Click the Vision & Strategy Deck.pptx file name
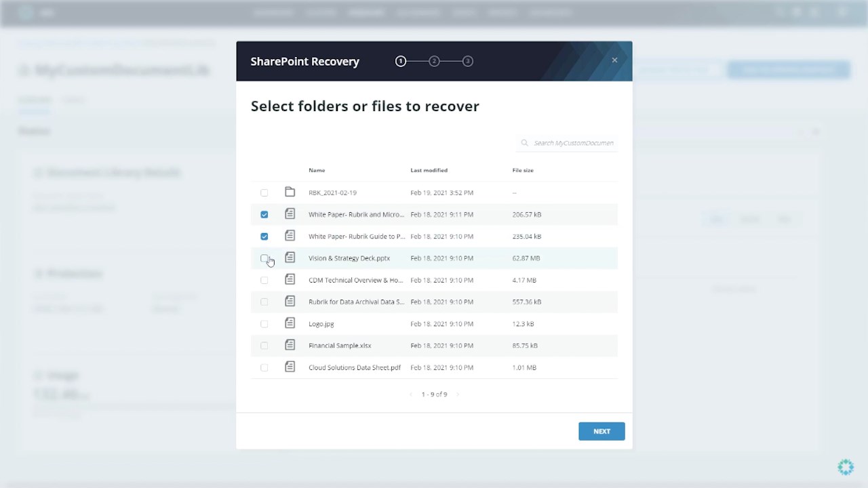This screenshot has width=868, height=488. click(349, 258)
